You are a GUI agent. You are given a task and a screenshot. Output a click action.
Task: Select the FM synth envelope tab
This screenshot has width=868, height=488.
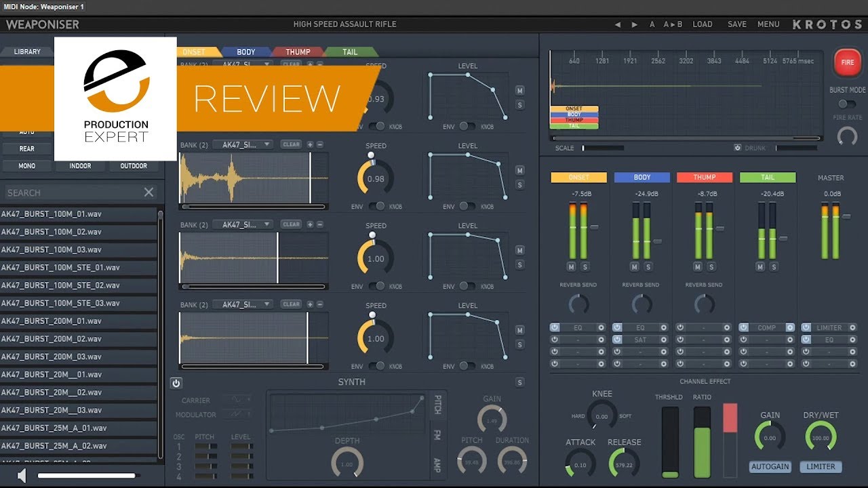pyautogui.click(x=437, y=434)
